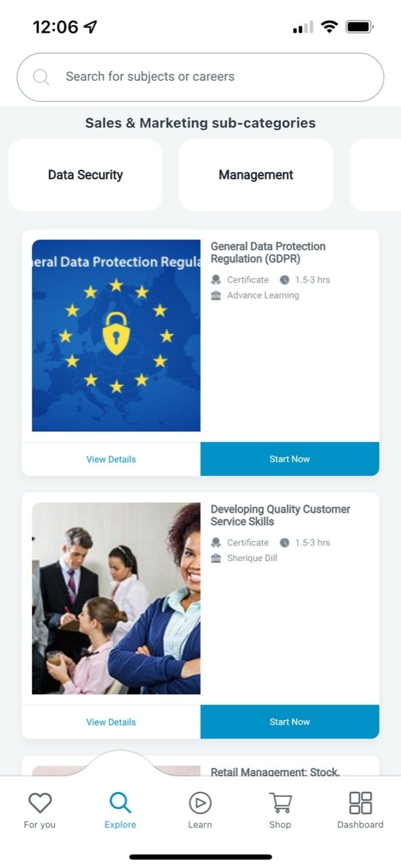
Task: Tap the clock icon on Customer Service course
Action: click(284, 542)
